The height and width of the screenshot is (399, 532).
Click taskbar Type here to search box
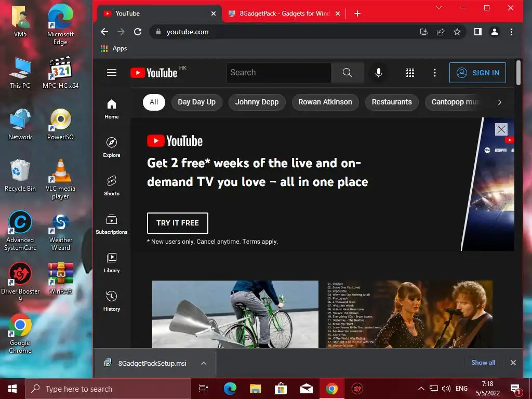108,389
